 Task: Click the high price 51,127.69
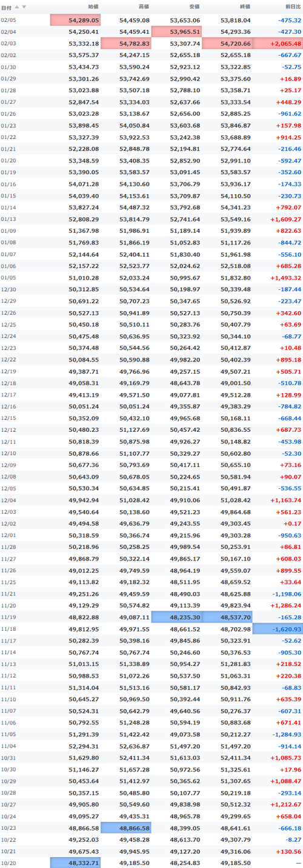pyautogui.click(x=134, y=430)
